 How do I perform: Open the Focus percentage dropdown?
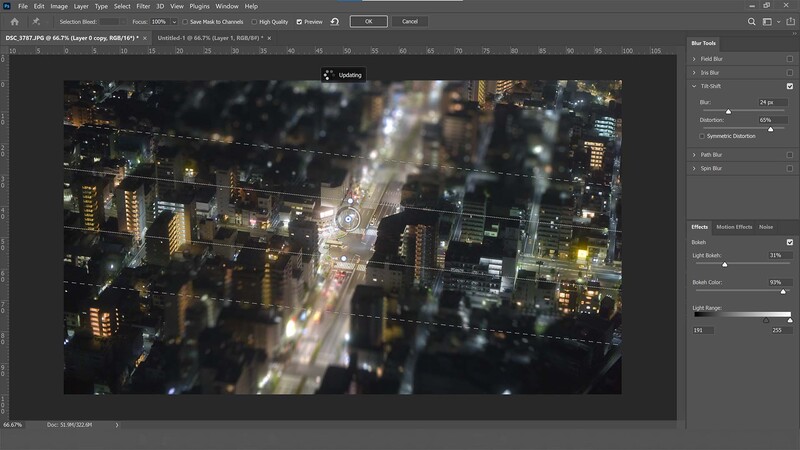[x=174, y=22]
